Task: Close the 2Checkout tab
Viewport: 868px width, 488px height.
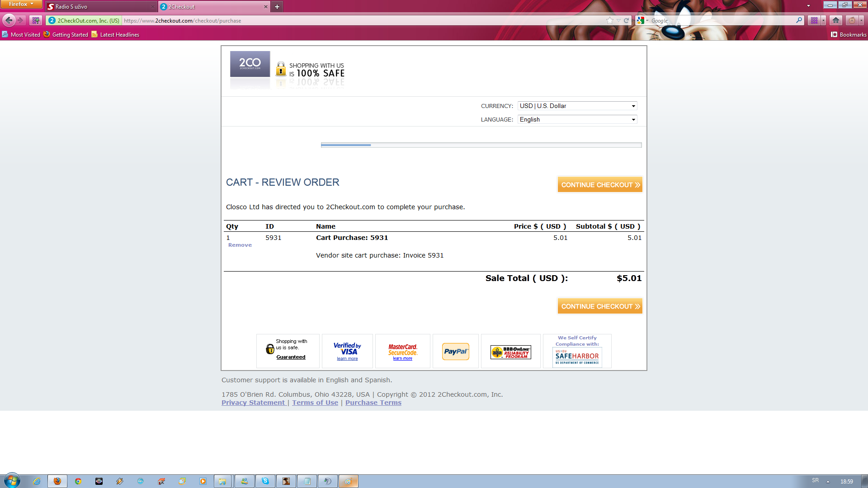Action: (x=265, y=7)
